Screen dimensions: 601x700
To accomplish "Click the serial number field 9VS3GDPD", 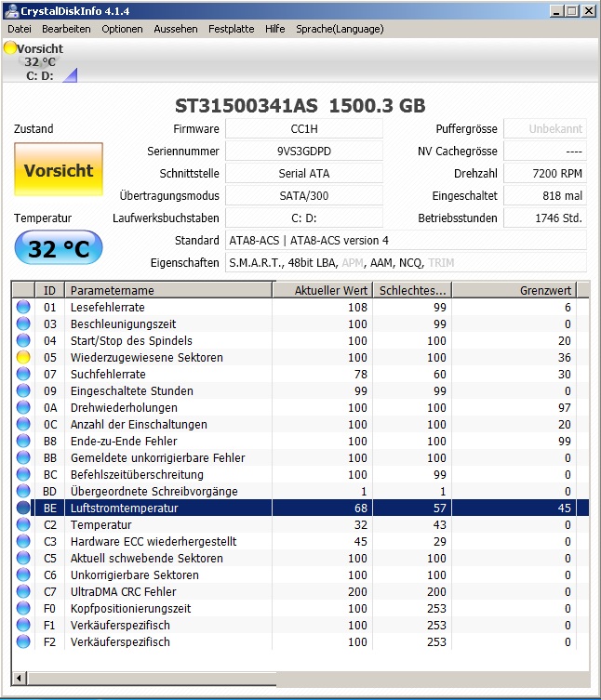I will (x=304, y=151).
